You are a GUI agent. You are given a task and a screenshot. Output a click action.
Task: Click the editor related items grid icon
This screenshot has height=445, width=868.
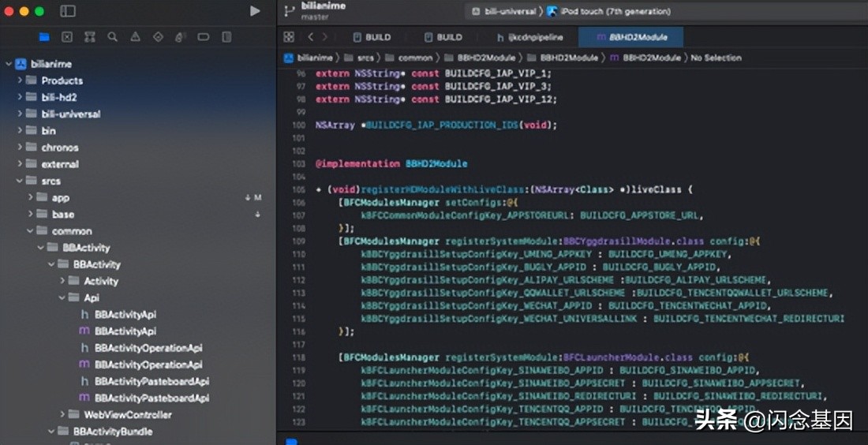pyautogui.click(x=289, y=37)
